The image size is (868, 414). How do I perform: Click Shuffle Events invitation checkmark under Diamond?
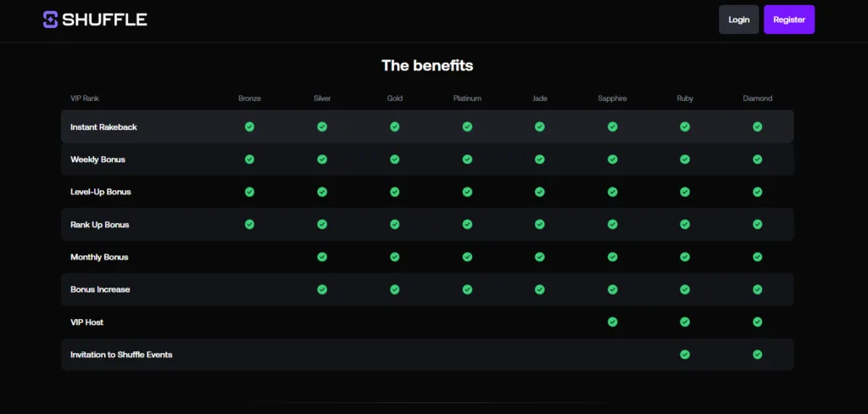[757, 355]
